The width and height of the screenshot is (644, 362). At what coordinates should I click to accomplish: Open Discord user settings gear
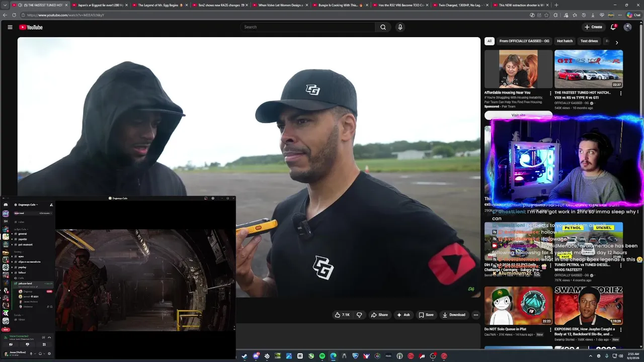pos(49,353)
